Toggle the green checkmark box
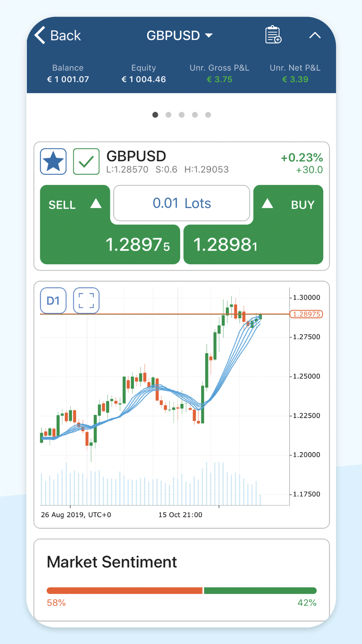This screenshot has height=644, width=362. tap(86, 162)
